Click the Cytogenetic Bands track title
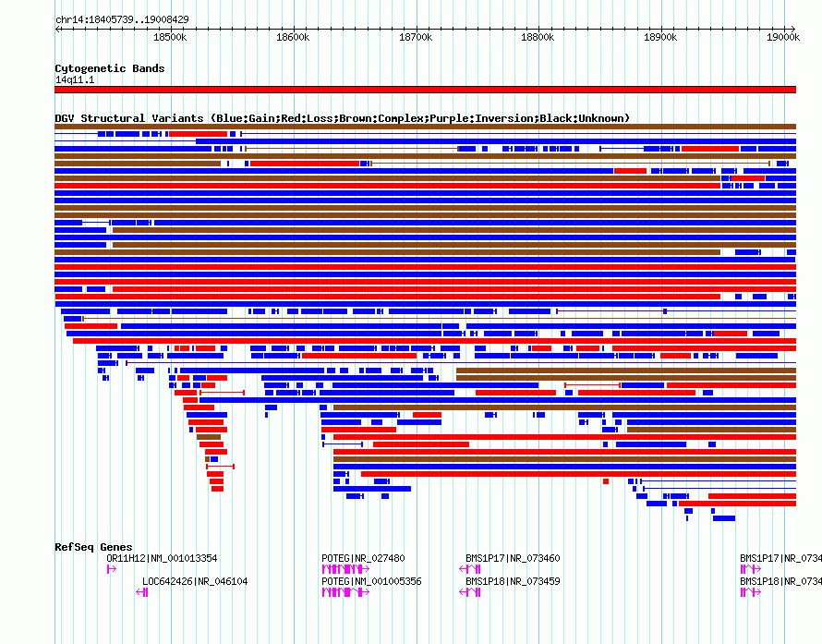Screen dimensions: 822x644 coord(110,68)
